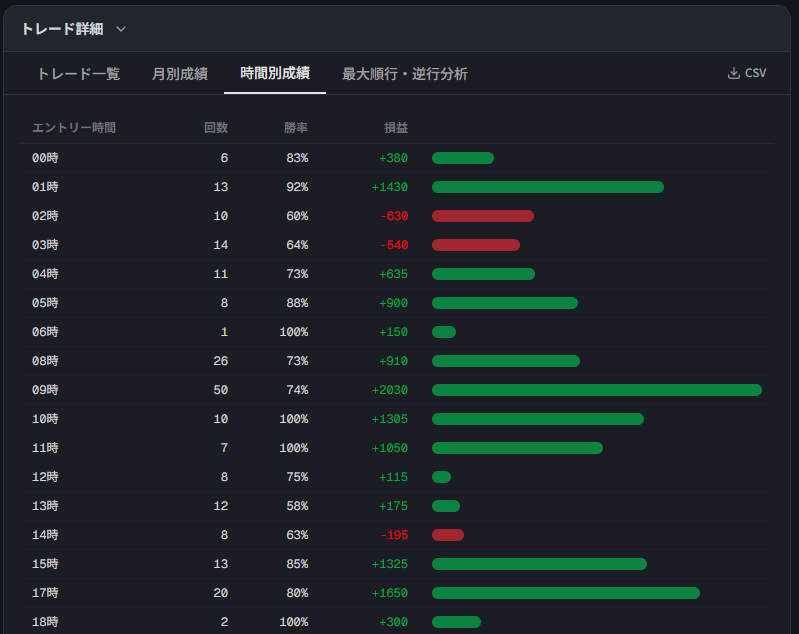Select the 10時 row label
This screenshot has height=634, width=799.
tap(45, 419)
